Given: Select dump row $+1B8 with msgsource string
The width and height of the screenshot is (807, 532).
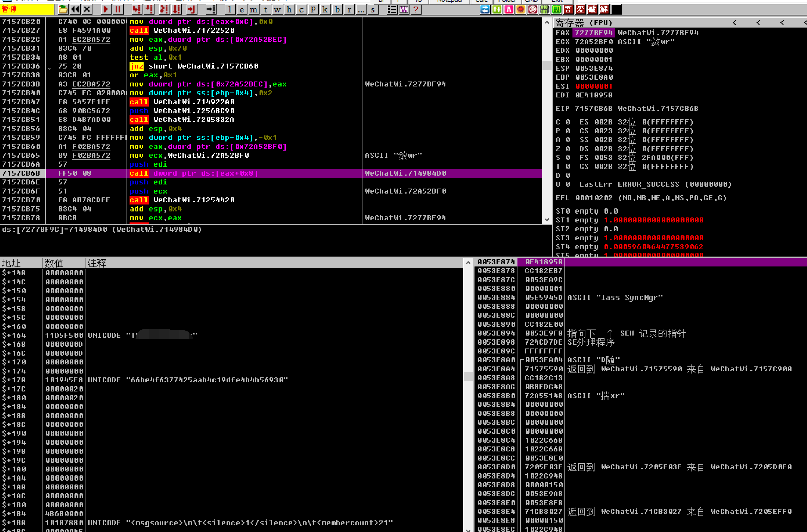Looking at the screenshot, I should (x=231, y=523).
